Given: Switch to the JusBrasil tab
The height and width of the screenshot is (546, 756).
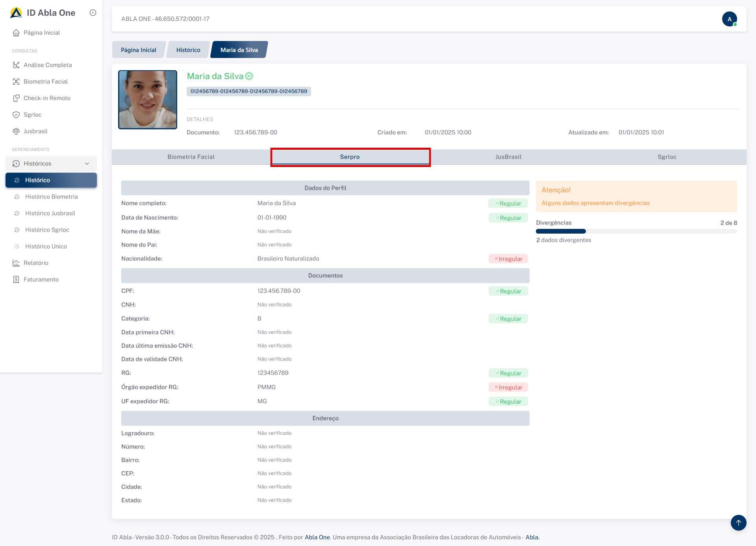Looking at the screenshot, I should pos(508,157).
